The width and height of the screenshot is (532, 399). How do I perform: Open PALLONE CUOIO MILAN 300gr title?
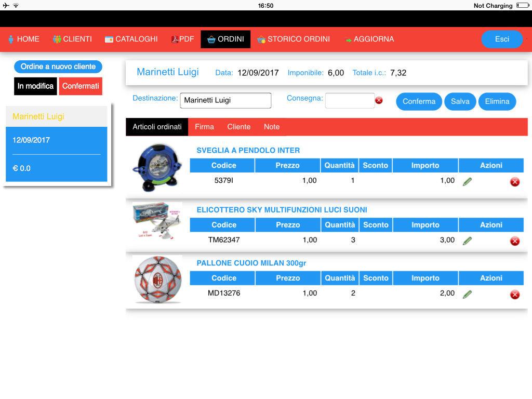click(x=251, y=263)
